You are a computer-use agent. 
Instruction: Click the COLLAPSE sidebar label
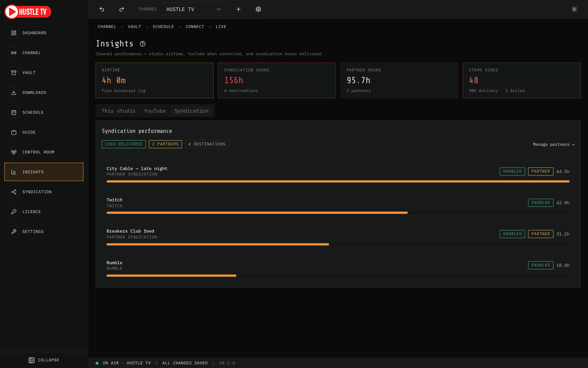pyautogui.click(x=49, y=360)
